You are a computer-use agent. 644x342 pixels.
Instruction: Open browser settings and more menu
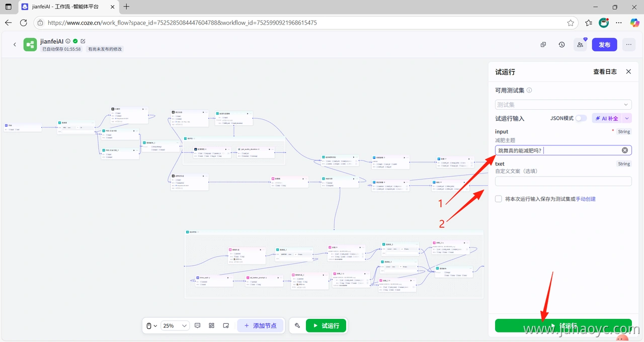tap(619, 23)
